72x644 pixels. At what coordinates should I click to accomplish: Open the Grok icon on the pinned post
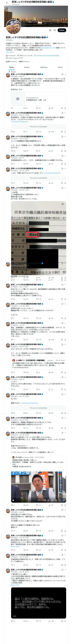coord(62,74)
